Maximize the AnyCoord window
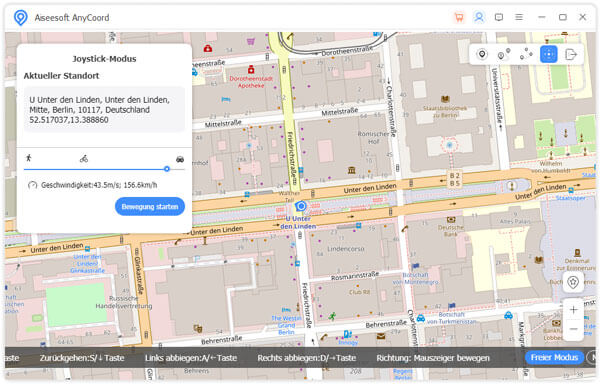600x384 pixels. click(562, 17)
